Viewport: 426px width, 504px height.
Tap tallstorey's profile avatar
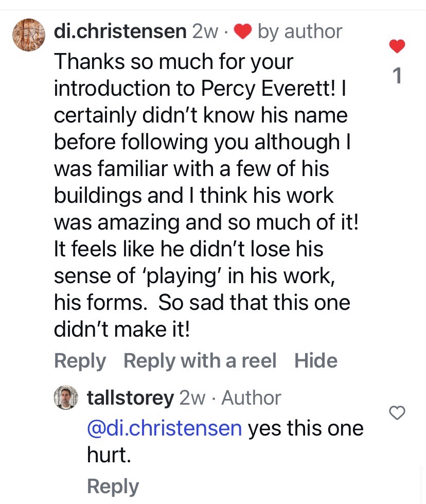tap(66, 398)
